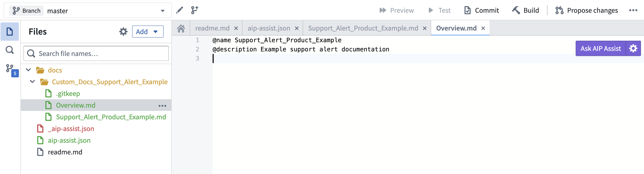
Task: Click the Search file names field
Action: [x=96, y=53]
